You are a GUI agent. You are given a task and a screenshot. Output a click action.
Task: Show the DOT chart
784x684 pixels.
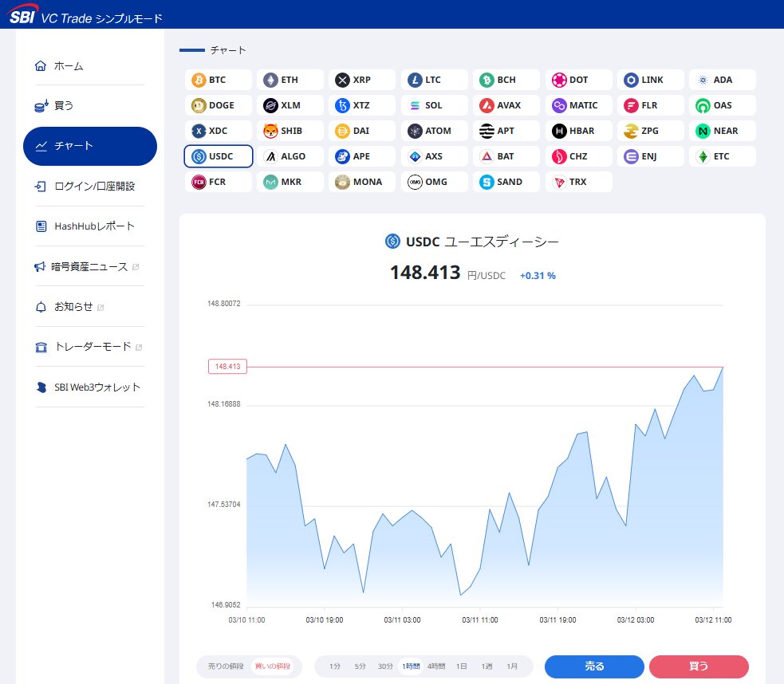tap(578, 80)
